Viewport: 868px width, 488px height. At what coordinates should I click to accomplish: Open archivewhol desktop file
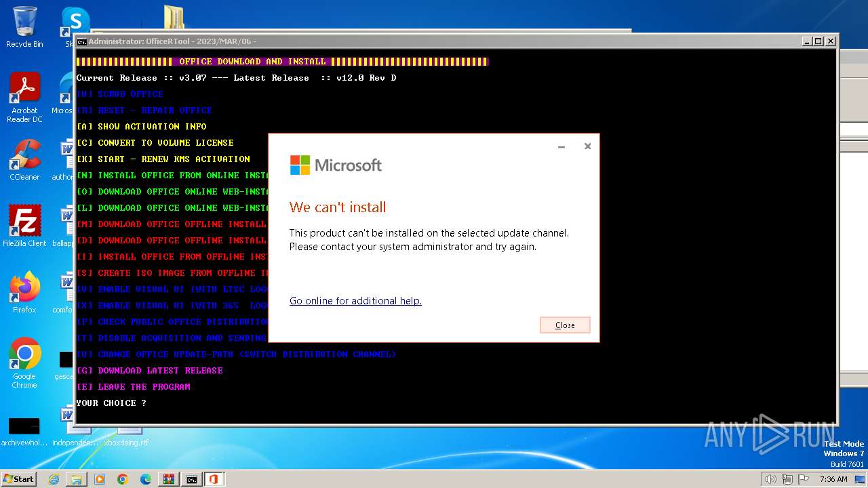pos(24,432)
